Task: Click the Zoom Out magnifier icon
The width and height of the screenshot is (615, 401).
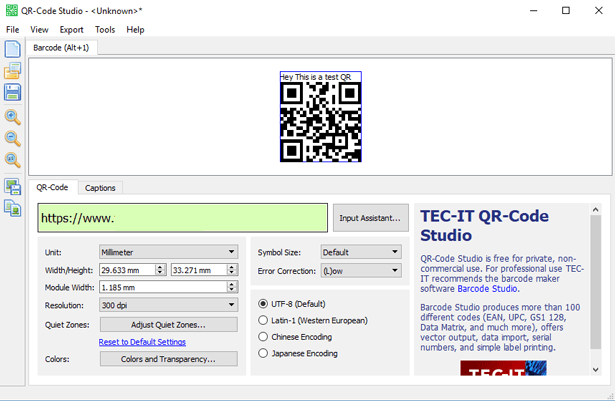Action: click(x=12, y=138)
